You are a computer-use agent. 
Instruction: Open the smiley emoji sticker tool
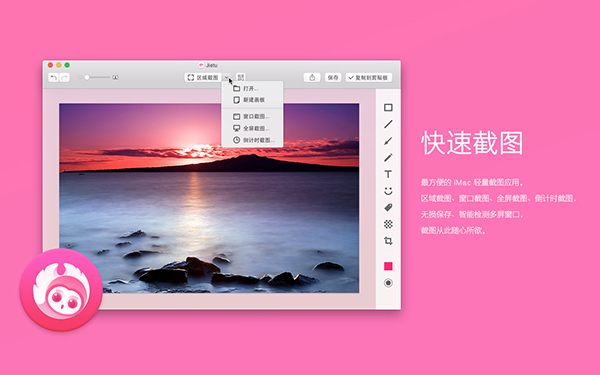[388, 191]
